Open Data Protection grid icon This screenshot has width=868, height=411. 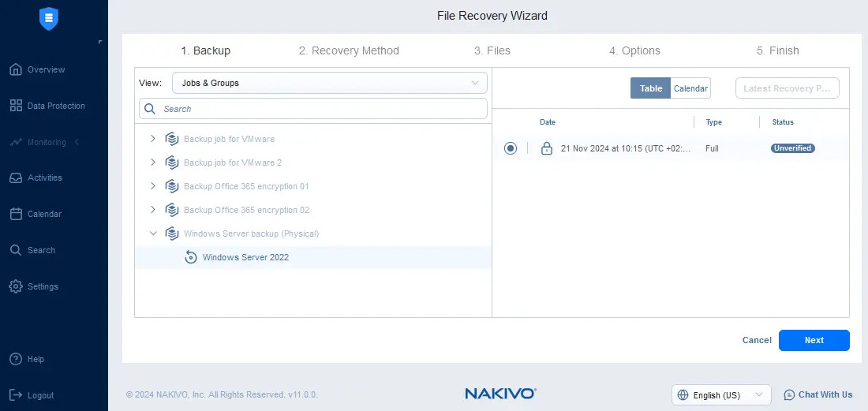click(x=16, y=106)
